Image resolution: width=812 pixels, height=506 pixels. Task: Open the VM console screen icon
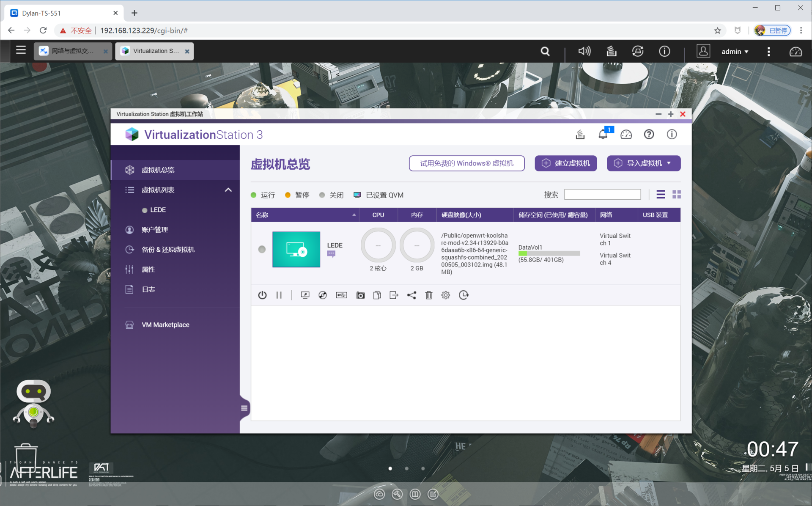305,295
